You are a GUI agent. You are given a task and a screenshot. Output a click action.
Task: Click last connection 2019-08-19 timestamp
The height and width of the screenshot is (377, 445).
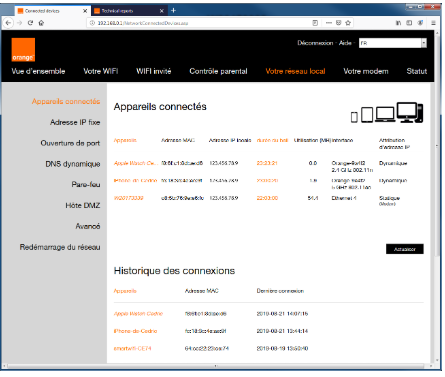click(282, 348)
